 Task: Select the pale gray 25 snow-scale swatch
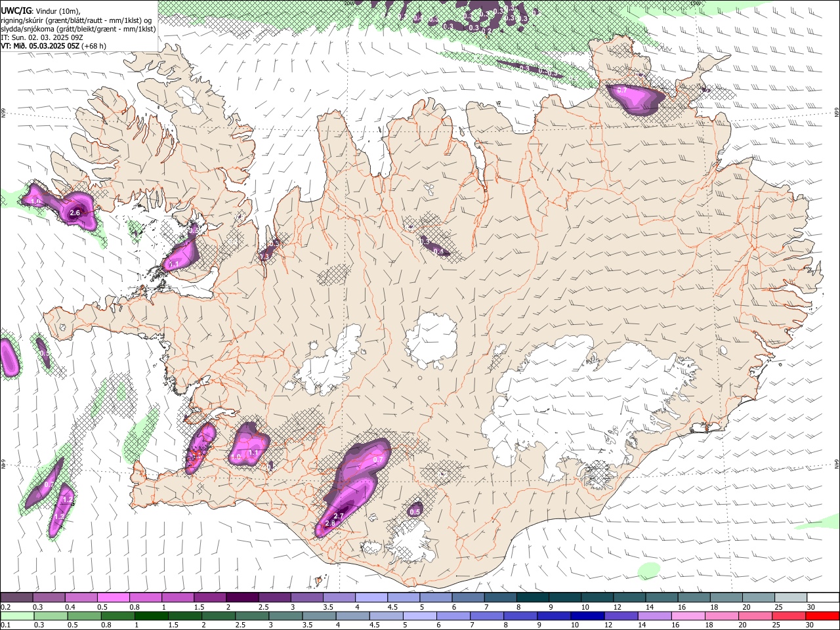(791, 598)
